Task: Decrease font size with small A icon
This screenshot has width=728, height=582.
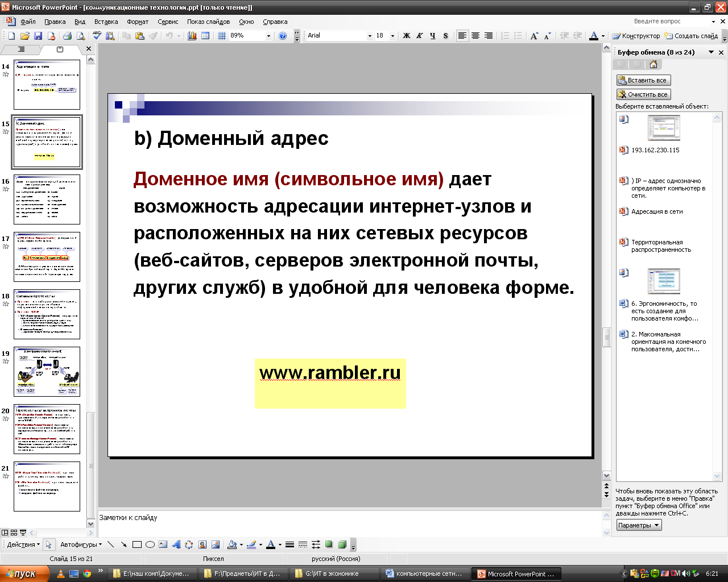Action: (547, 36)
